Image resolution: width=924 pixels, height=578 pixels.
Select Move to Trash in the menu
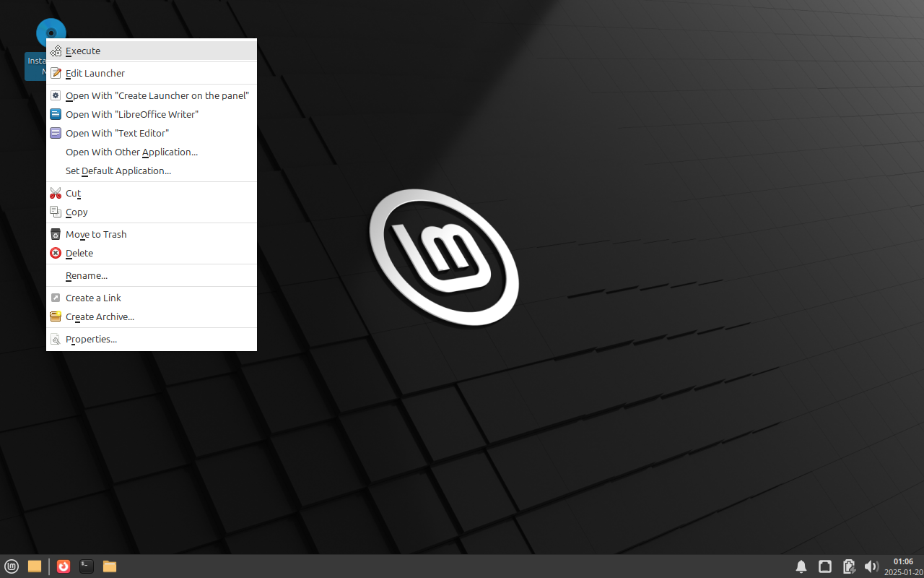tap(152, 234)
